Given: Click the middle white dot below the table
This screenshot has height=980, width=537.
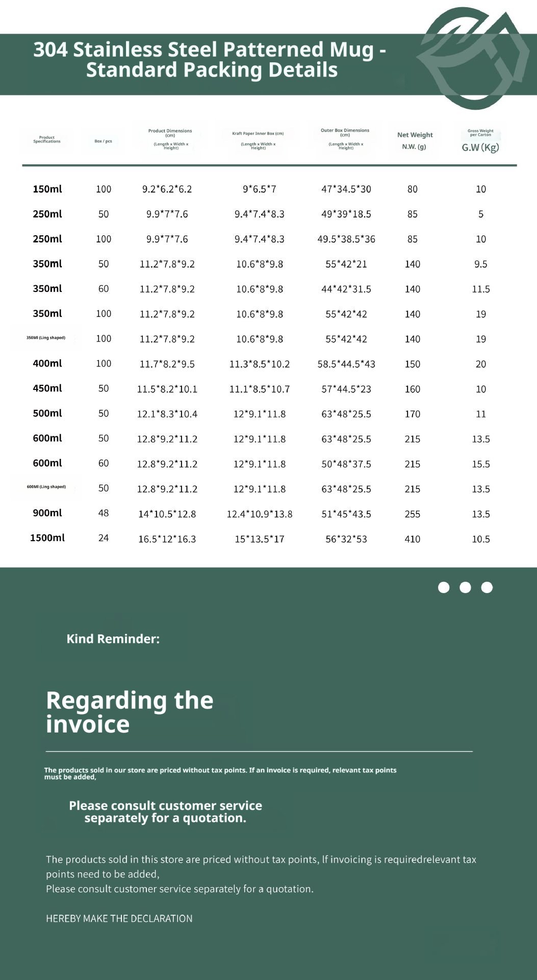Looking at the screenshot, I should coord(465,587).
